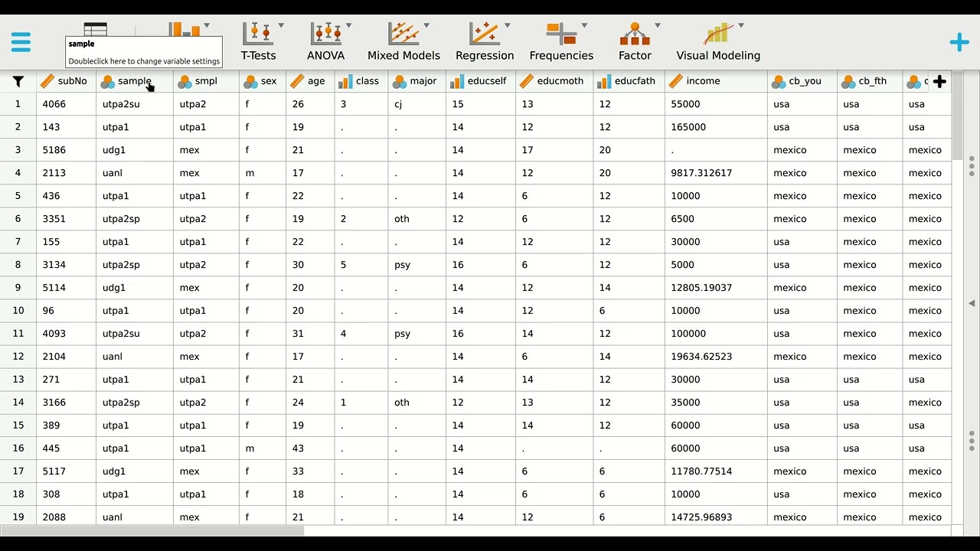Click income value '11780.77514'
Image resolution: width=980 pixels, height=551 pixels.
click(x=716, y=471)
